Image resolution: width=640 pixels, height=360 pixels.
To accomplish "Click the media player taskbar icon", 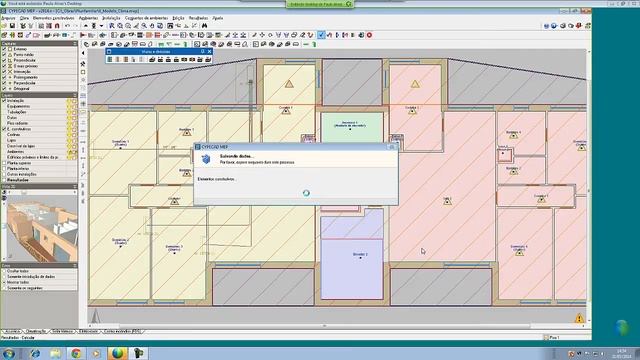I will tap(96, 353).
